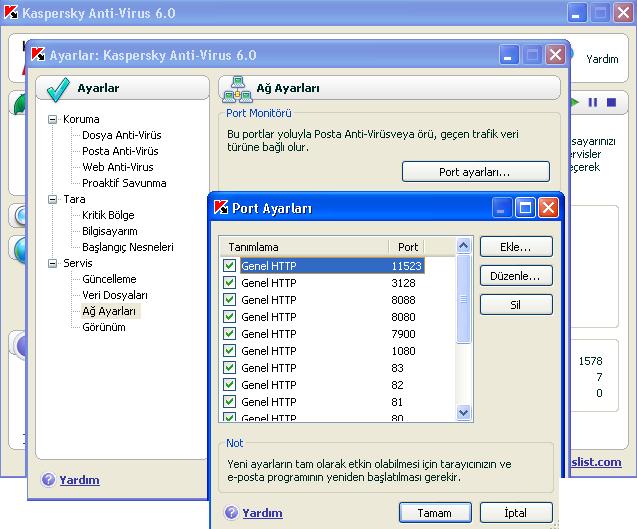Image resolution: width=637 pixels, height=529 pixels.
Task: Uncheck the Genel HTTP port 11523 checkbox
Action: [230, 266]
